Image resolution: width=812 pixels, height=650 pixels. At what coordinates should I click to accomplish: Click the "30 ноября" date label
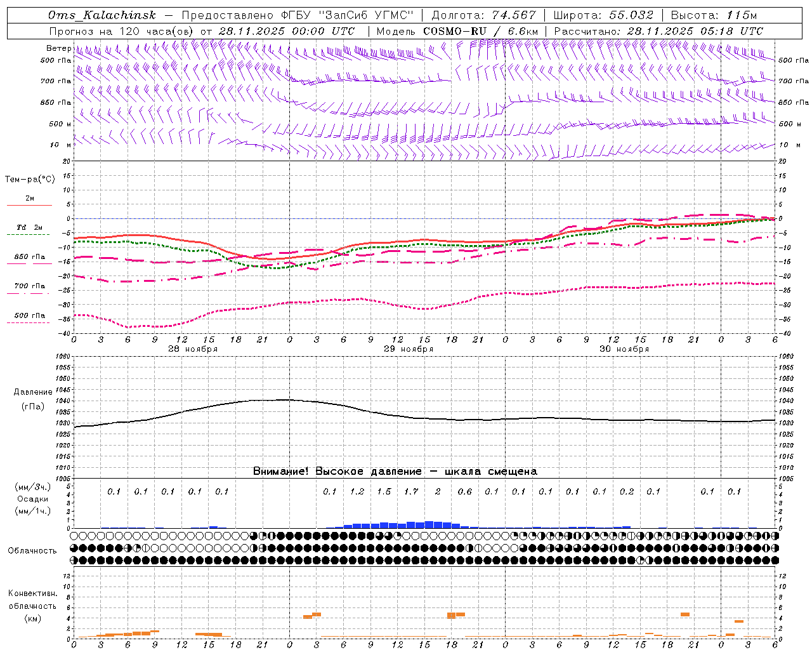click(x=624, y=349)
